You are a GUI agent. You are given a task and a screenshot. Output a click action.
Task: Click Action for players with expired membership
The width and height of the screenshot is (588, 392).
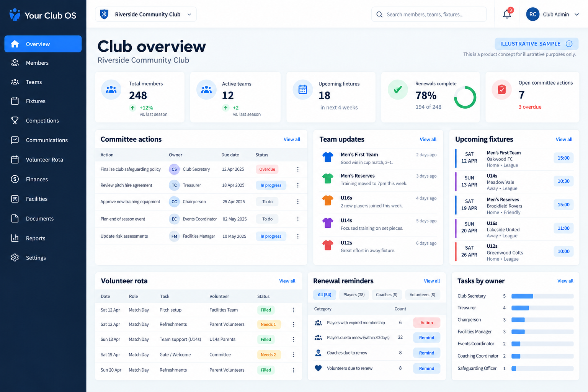pos(426,323)
